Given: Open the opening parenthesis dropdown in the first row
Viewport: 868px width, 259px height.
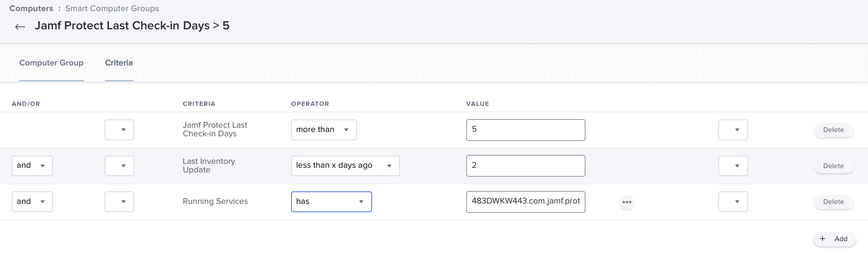Looking at the screenshot, I should point(119,130).
